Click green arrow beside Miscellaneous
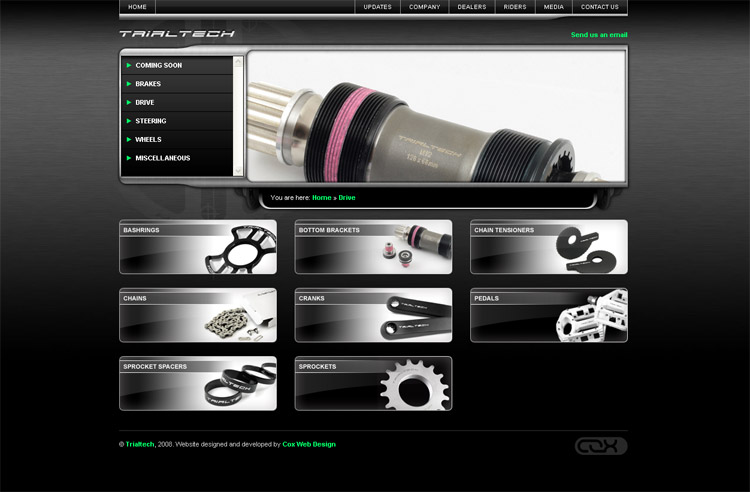 point(129,158)
